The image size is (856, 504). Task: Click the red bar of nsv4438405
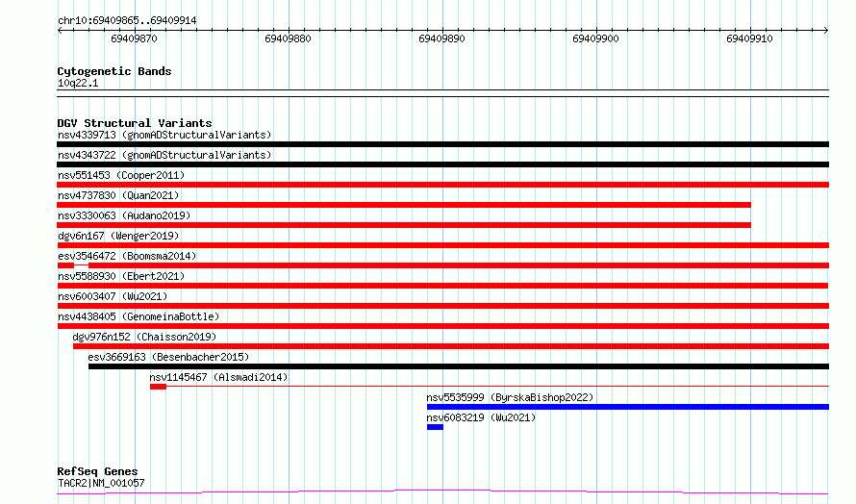pos(442,326)
